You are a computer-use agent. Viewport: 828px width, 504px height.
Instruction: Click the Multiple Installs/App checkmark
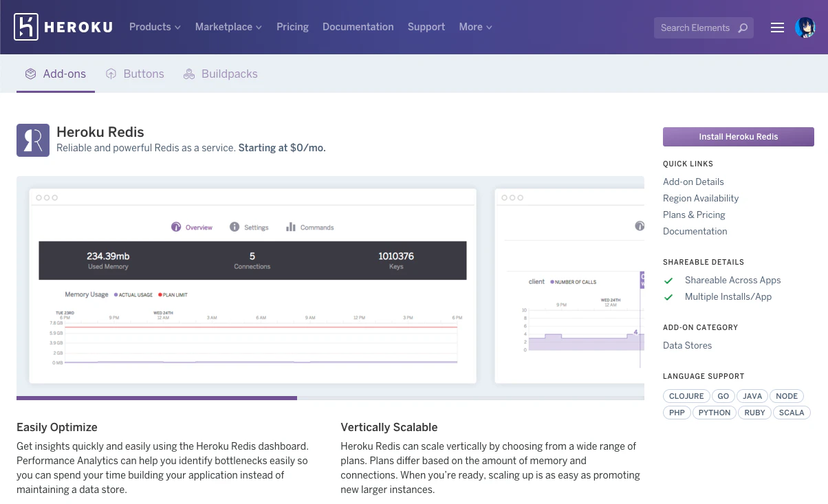[x=668, y=297]
